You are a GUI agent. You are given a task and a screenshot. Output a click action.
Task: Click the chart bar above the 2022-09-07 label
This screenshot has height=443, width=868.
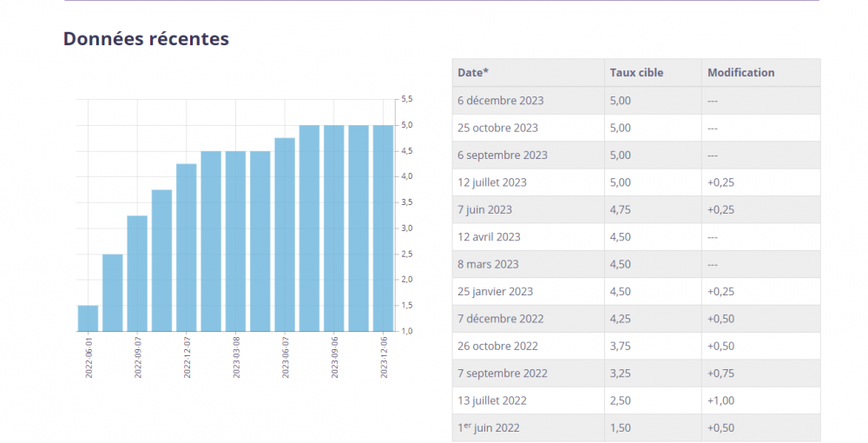coord(137,274)
